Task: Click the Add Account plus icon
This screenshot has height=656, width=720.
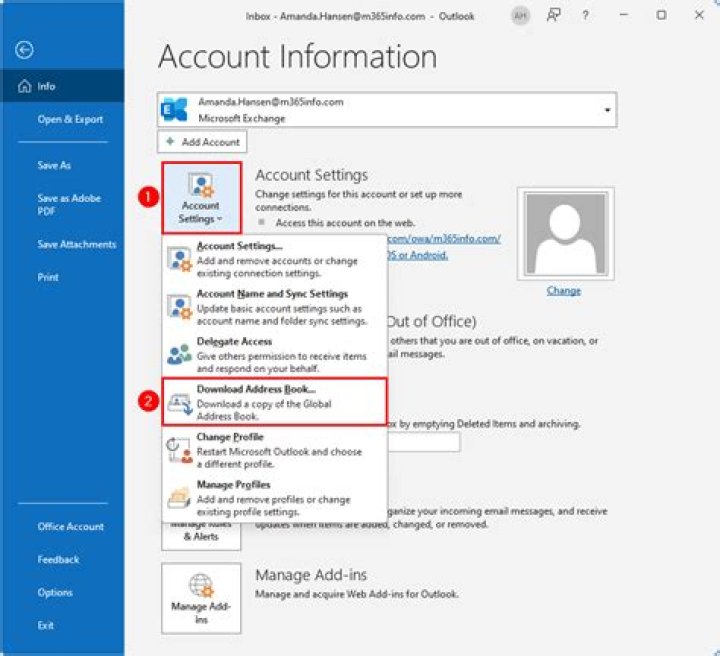Action: (170, 141)
